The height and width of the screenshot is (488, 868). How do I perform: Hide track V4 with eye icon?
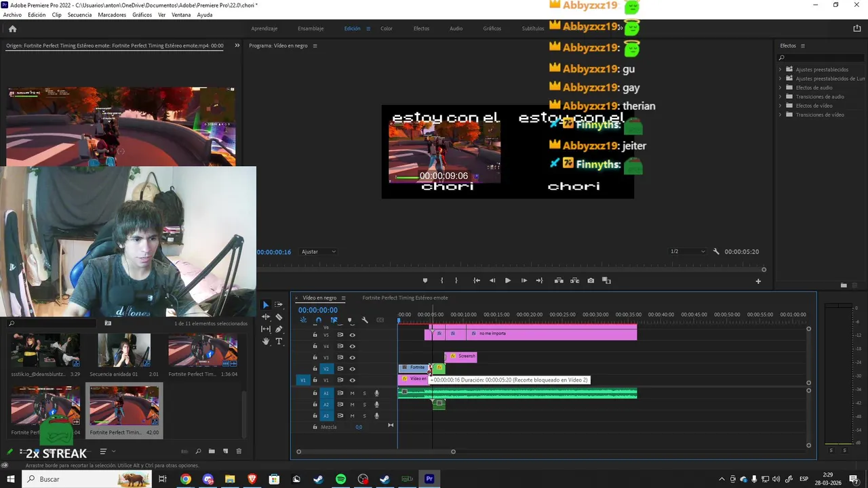point(352,346)
